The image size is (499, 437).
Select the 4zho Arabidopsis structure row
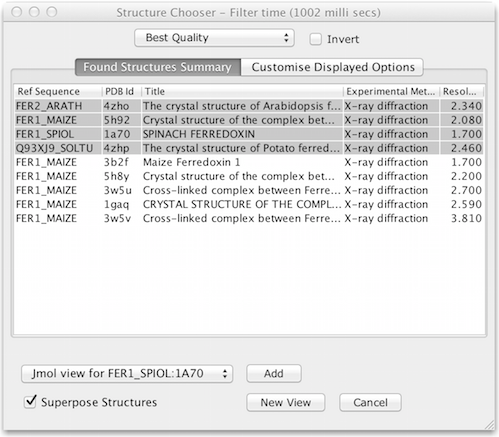point(249,106)
